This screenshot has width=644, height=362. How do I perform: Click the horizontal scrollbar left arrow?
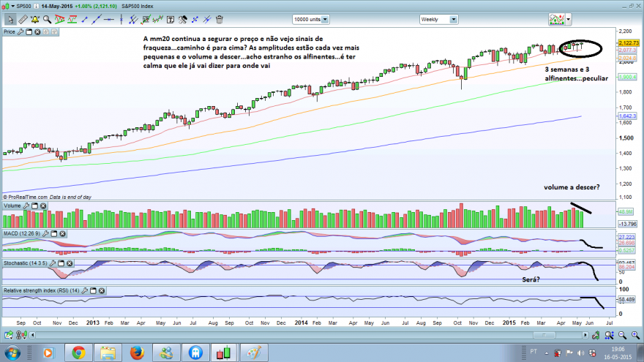[32, 336]
